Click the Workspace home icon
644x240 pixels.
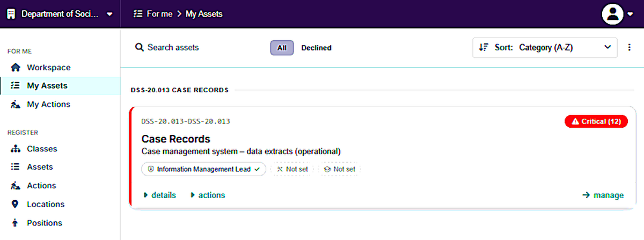(16, 68)
